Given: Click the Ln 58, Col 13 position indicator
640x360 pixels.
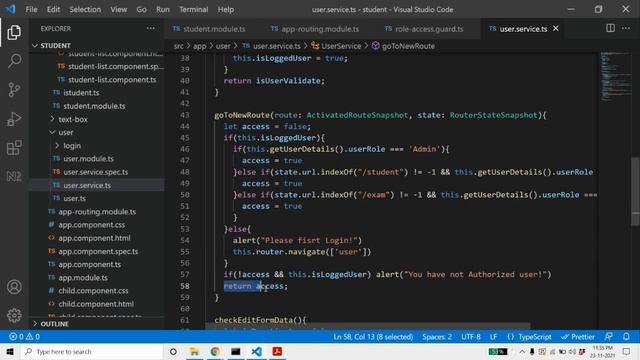Looking at the screenshot, I should [373, 337].
